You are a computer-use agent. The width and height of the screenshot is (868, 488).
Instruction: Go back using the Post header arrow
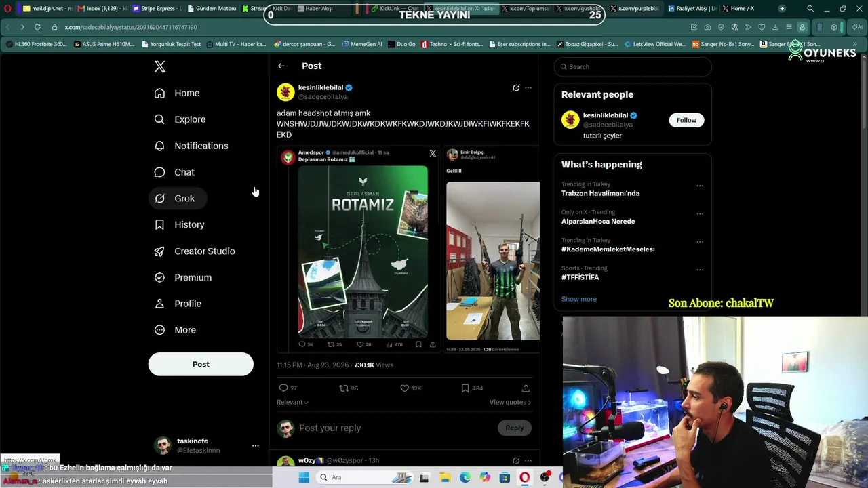281,66
